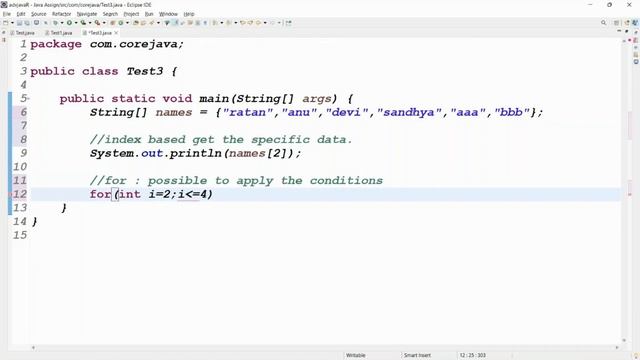Expand the New Java Class dropdown arrow
This screenshot has height=360, width=640.
point(127,23)
